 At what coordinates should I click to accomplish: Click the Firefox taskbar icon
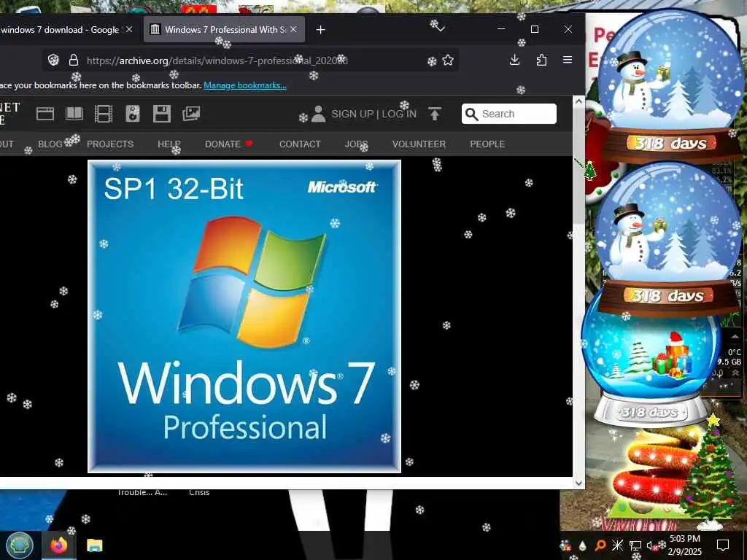58,545
